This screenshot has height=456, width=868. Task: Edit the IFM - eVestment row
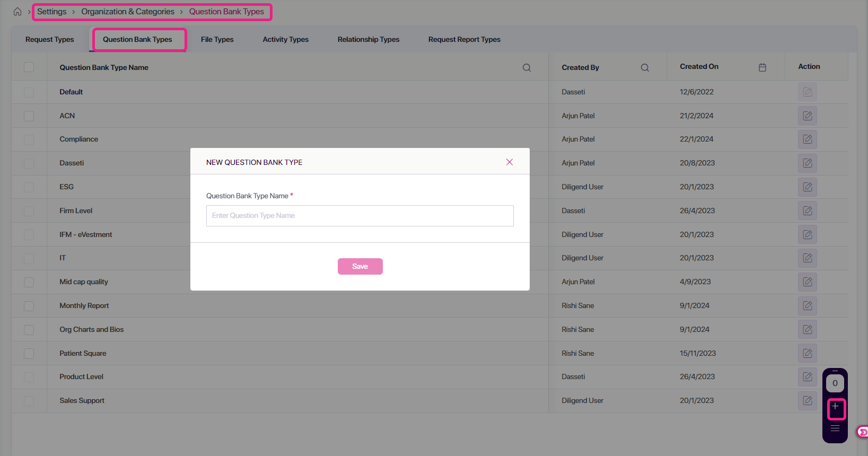[808, 234]
